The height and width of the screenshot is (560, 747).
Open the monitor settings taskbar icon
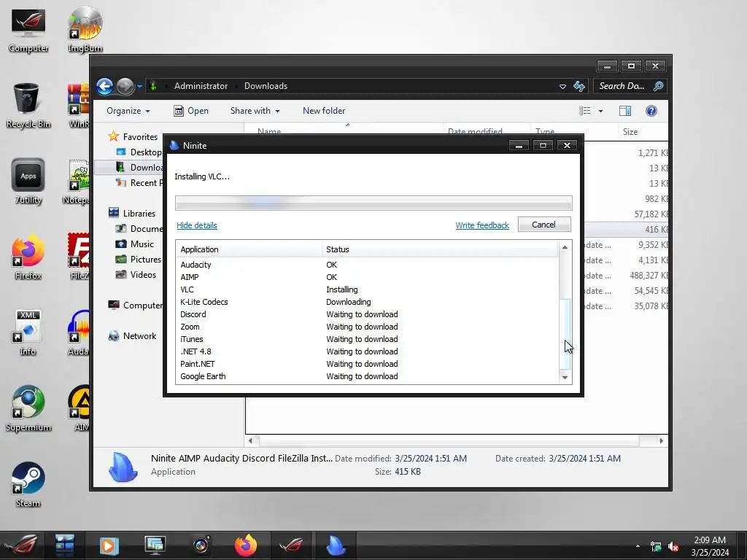click(155, 545)
